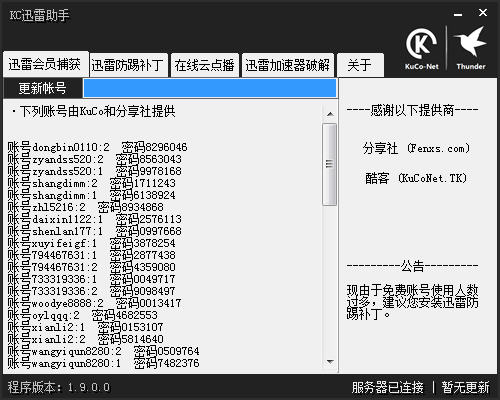This screenshot has width=500, height=400.
Task: Click the account list scroll up arrow
Action: point(330,114)
